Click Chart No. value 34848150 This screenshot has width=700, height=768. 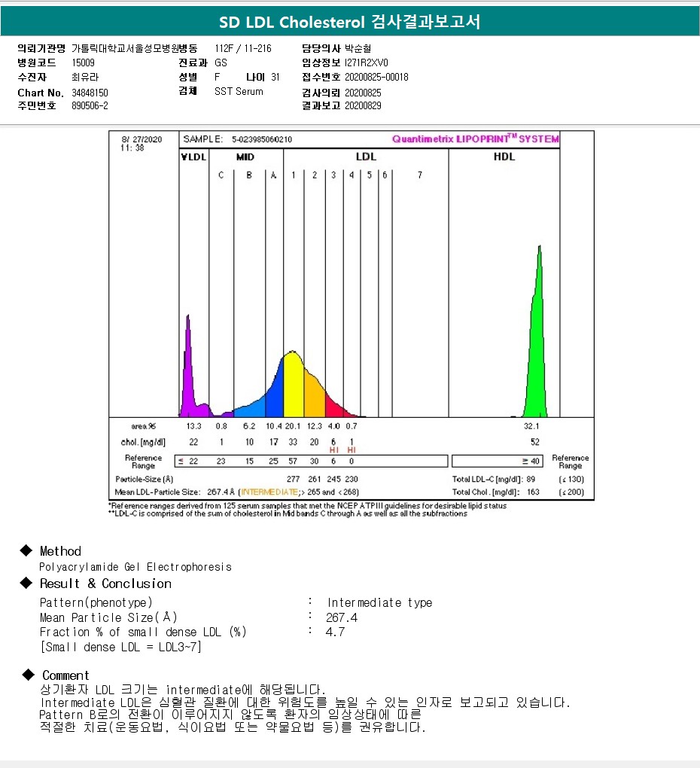click(90, 93)
